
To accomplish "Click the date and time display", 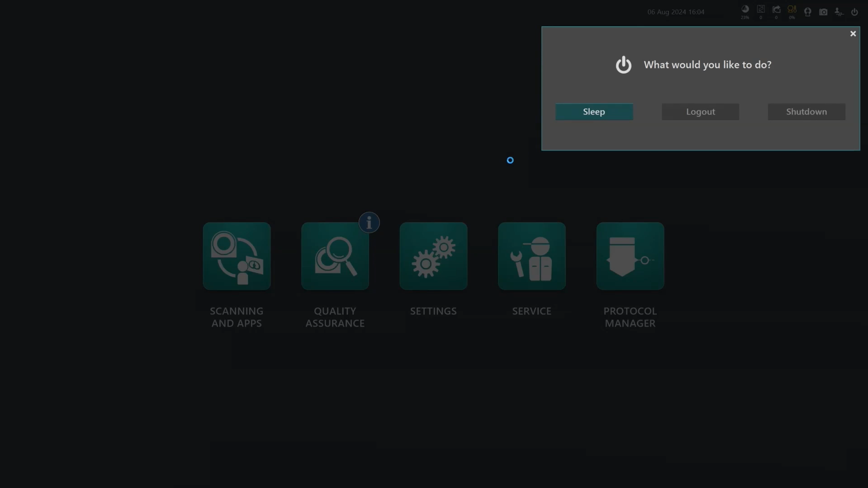I will point(676,12).
